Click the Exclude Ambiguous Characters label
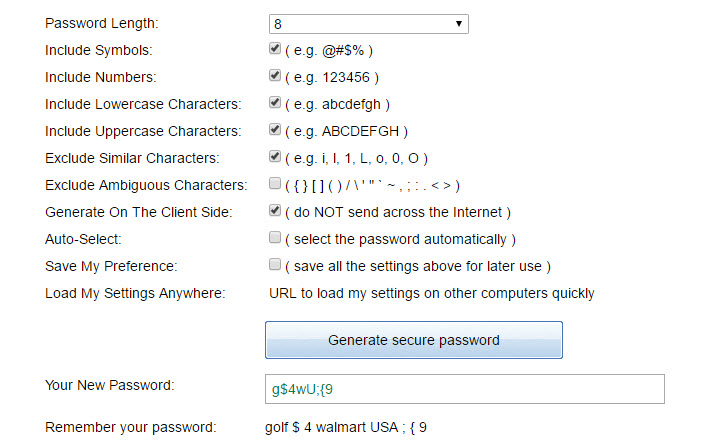 tap(145, 185)
